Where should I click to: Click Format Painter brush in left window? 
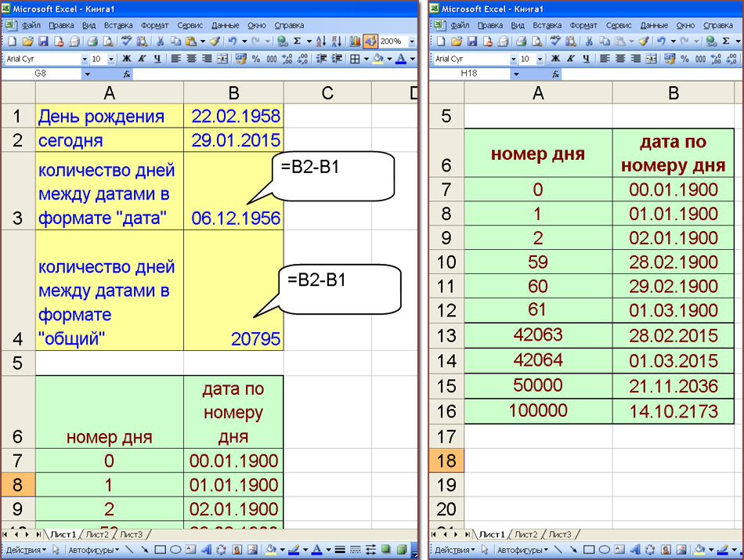[x=215, y=42]
